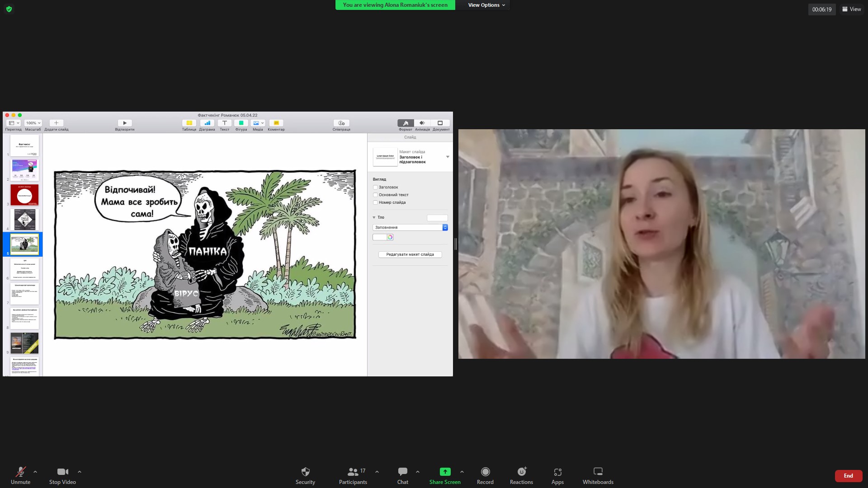Open the Заповнення fill type dropdown
The width and height of the screenshot is (868, 488).
tap(410, 227)
